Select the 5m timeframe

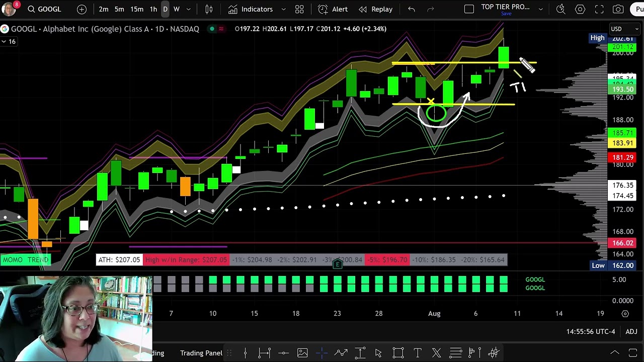tap(119, 9)
